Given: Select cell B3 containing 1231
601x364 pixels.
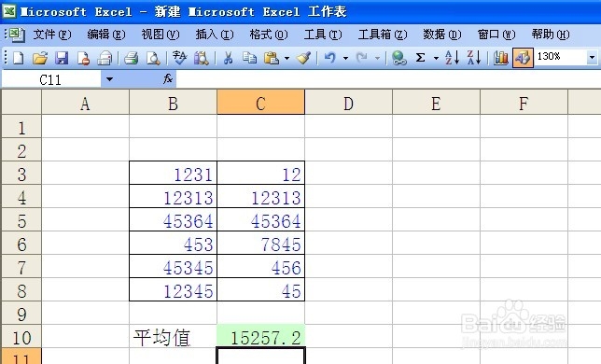Looking at the screenshot, I should point(173,174).
